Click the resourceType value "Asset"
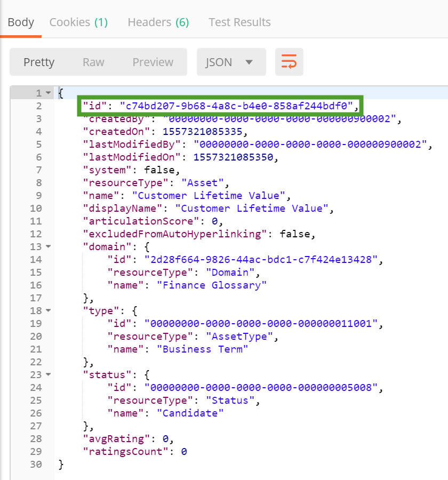Screen dimensions: 448x480 pyautogui.click(x=203, y=183)
